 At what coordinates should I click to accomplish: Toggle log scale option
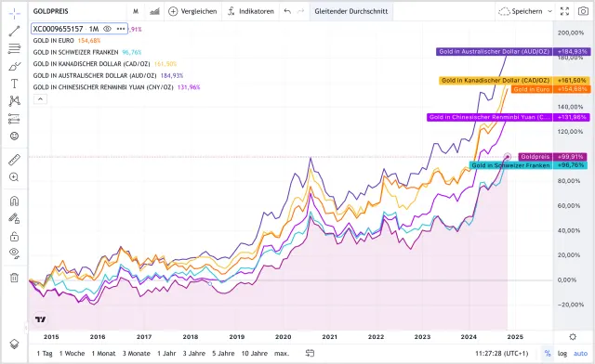pyautogui.click(x=562, y=354)
